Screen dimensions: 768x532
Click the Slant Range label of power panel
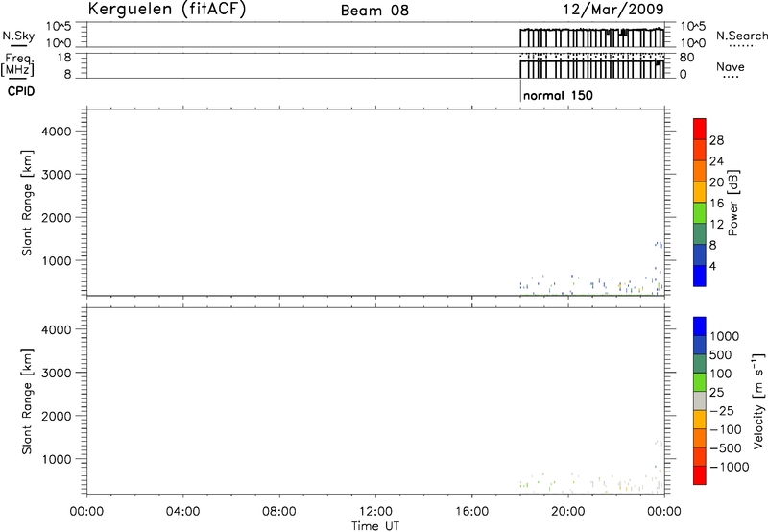[x=27, y=203]
